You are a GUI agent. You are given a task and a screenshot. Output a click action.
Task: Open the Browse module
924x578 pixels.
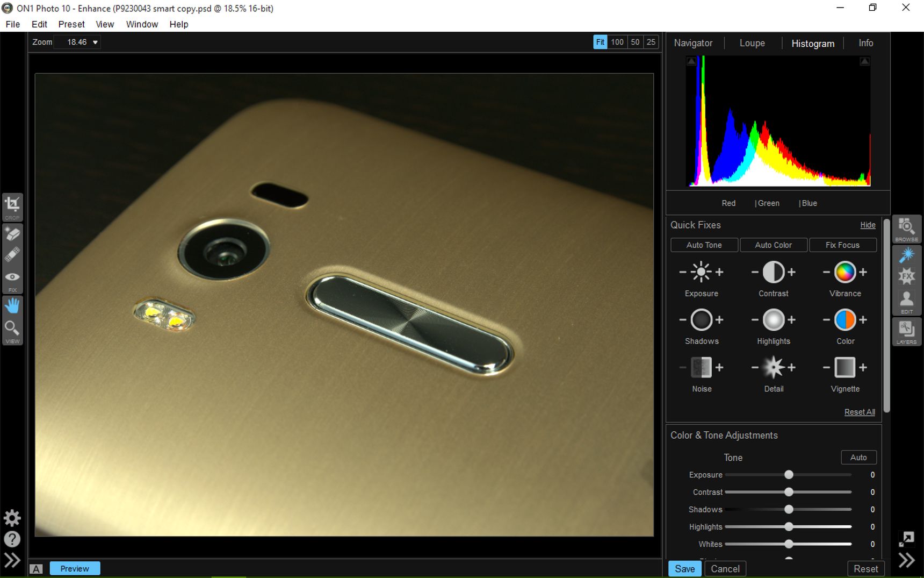point(906,229)
